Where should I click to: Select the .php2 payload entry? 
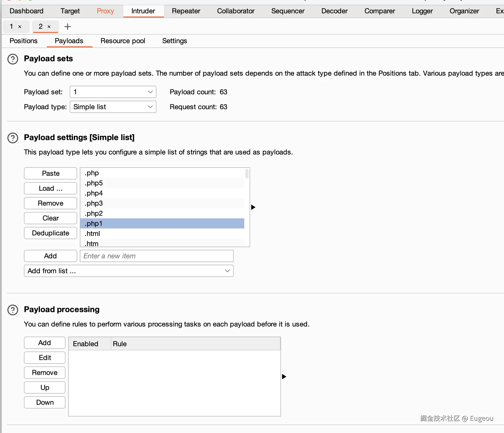(162, 213)
